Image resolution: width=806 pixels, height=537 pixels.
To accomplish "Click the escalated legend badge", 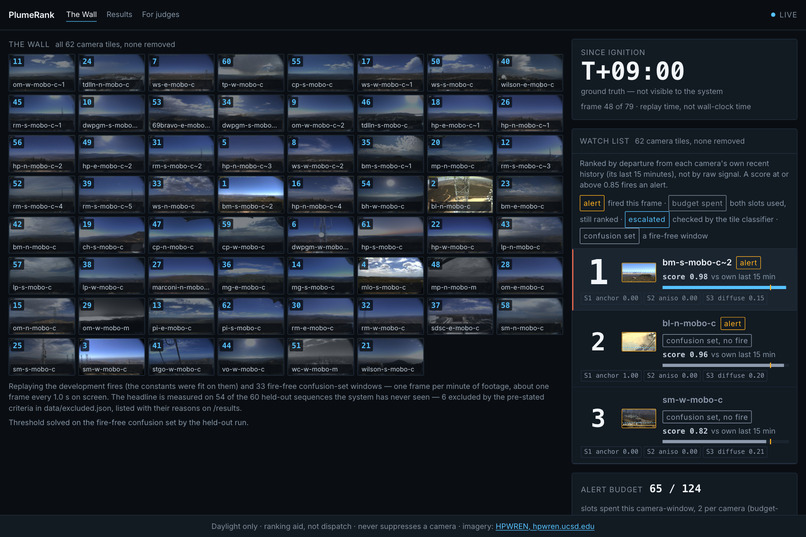I will (647, 219).
